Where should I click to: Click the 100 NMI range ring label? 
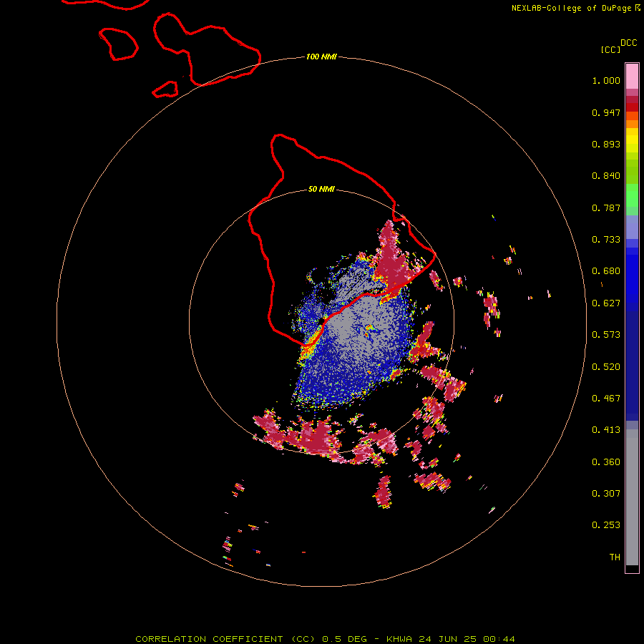pos(321,57)
